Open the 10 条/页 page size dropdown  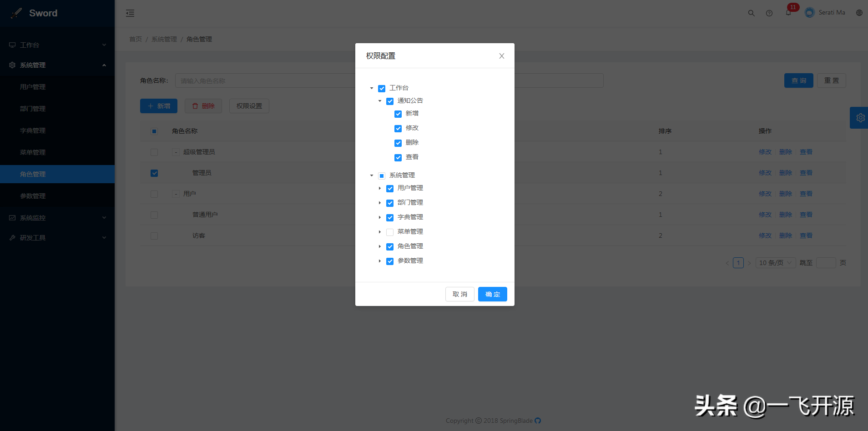(775, 263)
